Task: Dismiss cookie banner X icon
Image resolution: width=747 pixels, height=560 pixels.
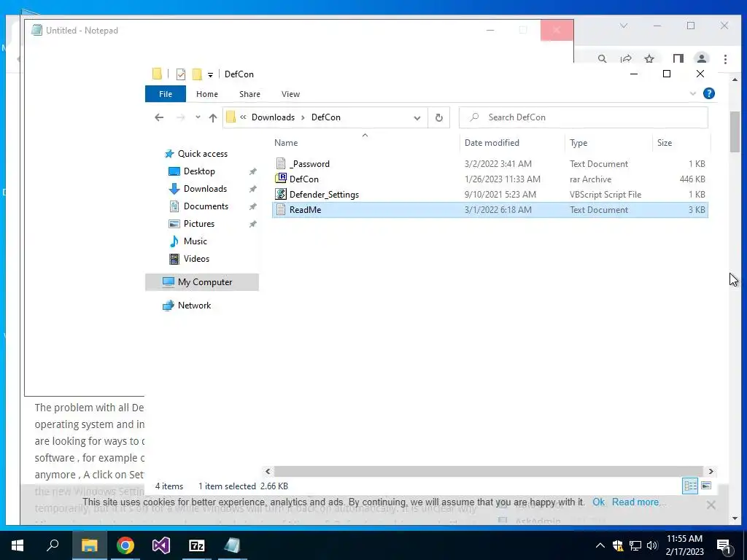Action: click(x=711, y=505)
